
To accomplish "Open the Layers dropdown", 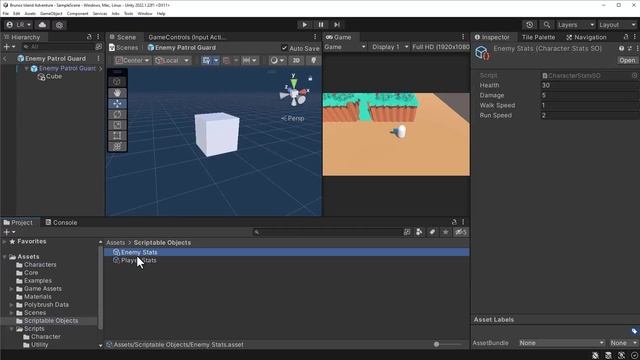I will pos(576,25).
